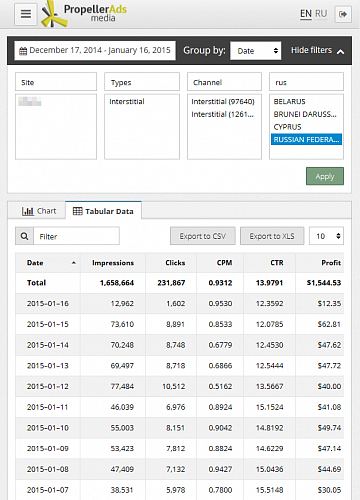360x500 pixels.
Task: Open the hamburger menu icon
Action: click(26, 14)
